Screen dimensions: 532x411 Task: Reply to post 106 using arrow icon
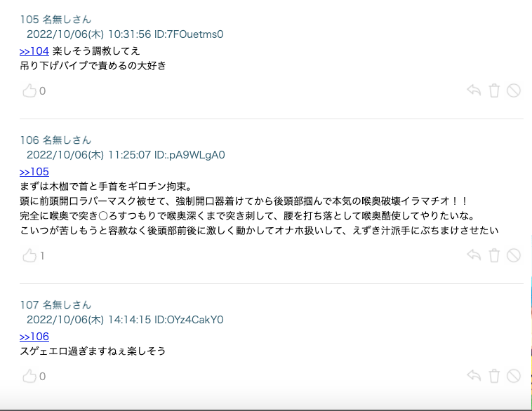point(474,255)
